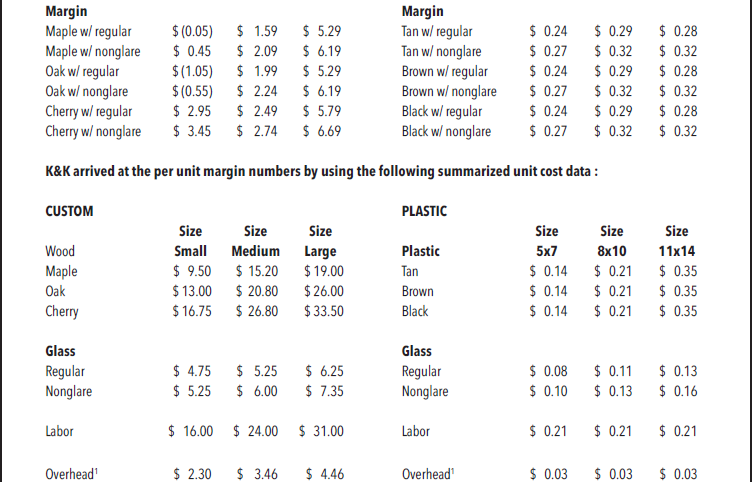Image resolution: width=754 pixels, height=482 pixels.
Task: Click the CUSTOM section heading
Action: pos(70,211)
